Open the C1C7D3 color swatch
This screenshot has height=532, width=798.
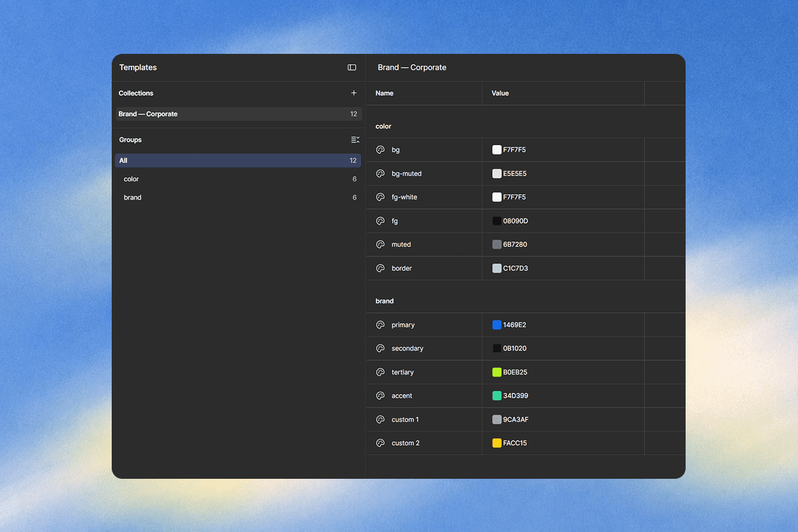pos(497,268)
